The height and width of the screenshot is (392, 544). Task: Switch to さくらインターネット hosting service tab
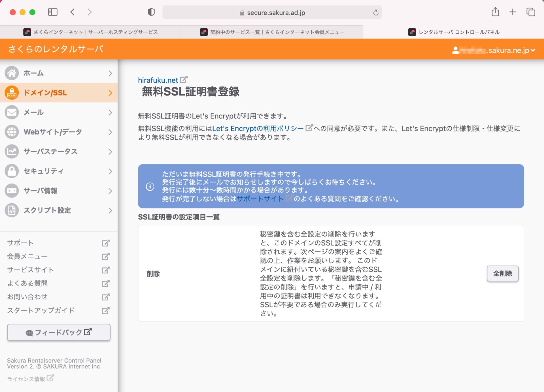point(91,32)
